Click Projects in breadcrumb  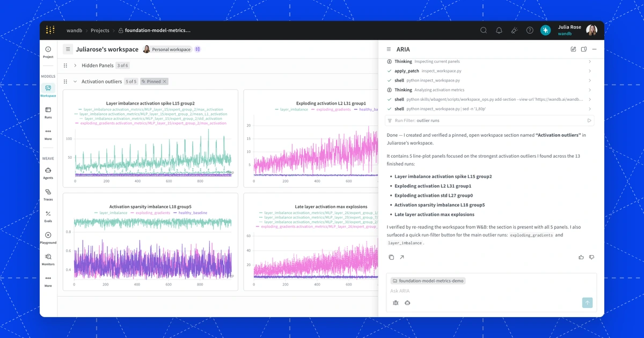(x=100, y=31)
